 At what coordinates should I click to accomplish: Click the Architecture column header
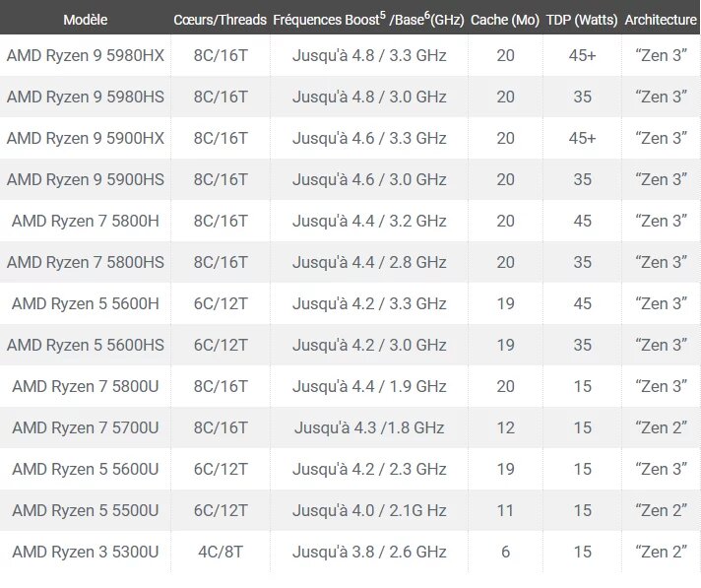pos(661,20)
